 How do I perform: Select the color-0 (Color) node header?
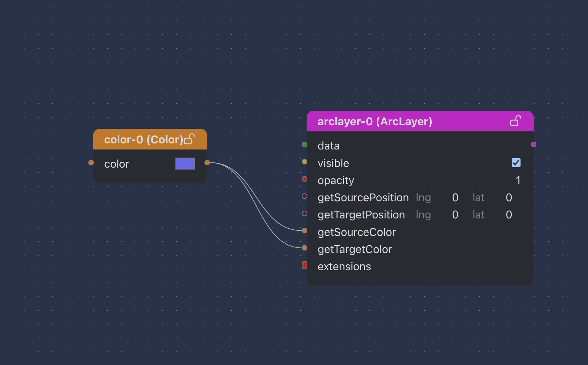(x=142, y=139)
